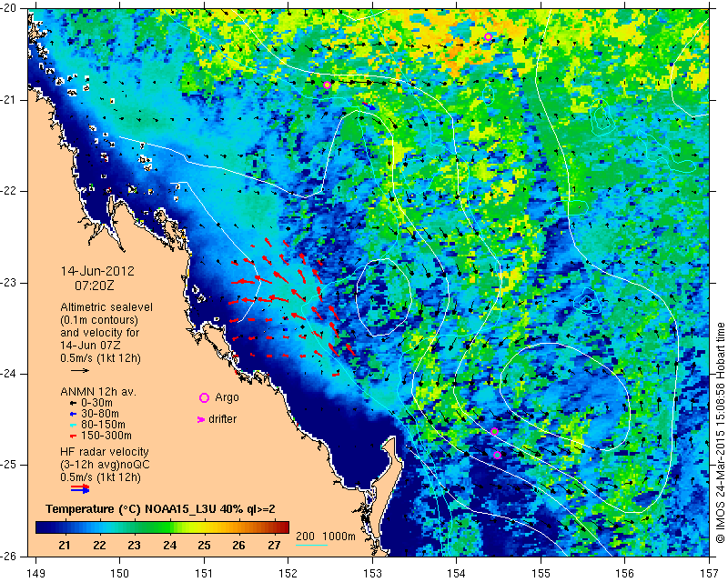728x582 pixels.
Task: Click the magenta Argo circle in the legend
Action: pyautogui.click(x=204, y=397)
